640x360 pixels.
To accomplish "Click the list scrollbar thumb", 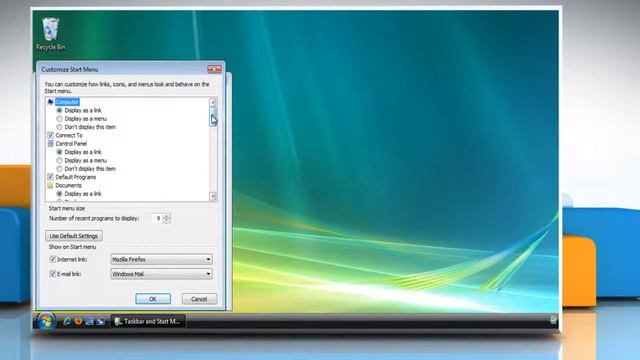I will 213,117.
